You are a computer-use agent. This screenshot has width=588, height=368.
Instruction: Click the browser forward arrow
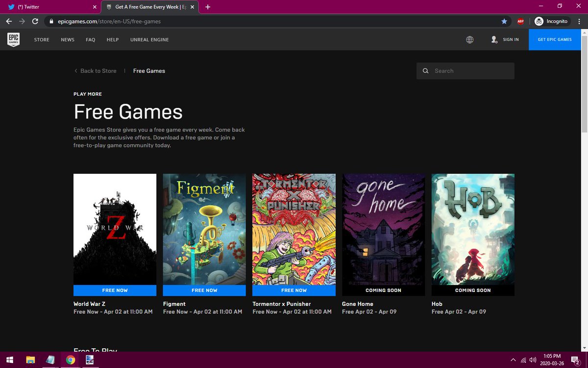tap(22, 21)
